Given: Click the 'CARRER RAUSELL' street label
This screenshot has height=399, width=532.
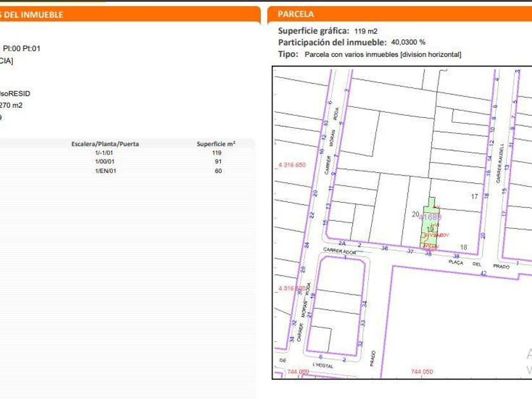Looking at the screenshot, I should pyautogui.click(x=500, y=163).
